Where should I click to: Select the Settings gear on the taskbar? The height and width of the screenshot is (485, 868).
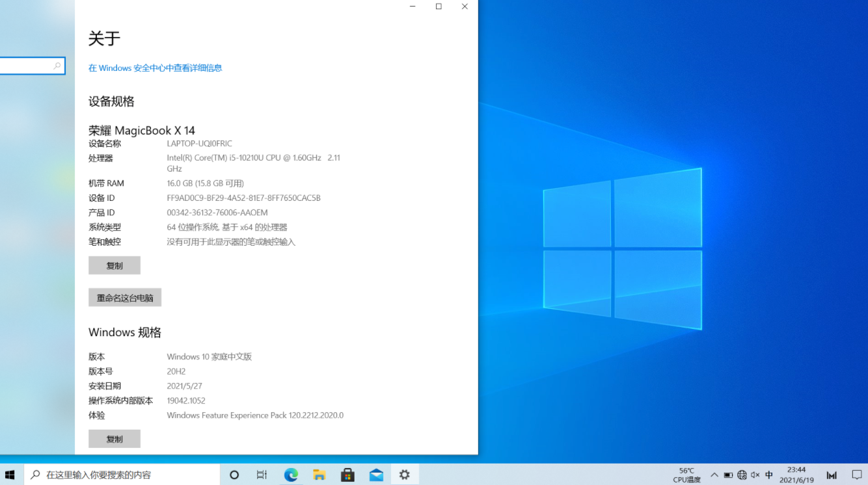pos(405,475)
